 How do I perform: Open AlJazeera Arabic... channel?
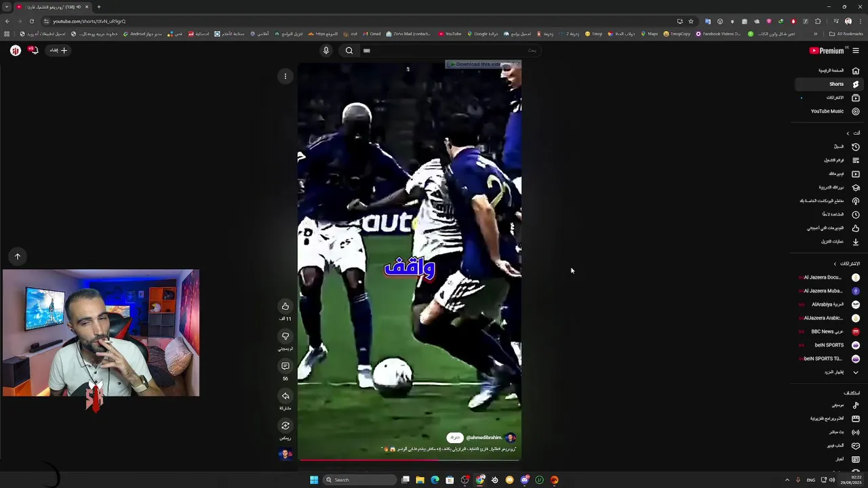click(830, 318)
